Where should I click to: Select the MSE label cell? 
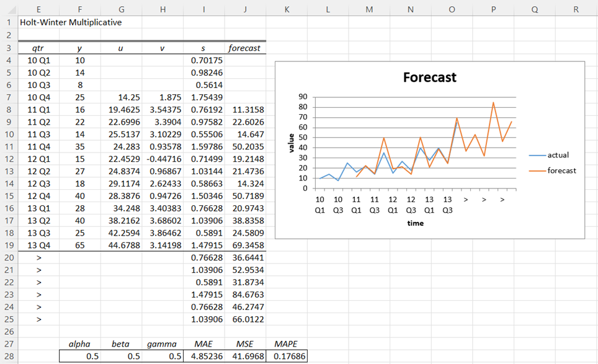click(245, 344)
